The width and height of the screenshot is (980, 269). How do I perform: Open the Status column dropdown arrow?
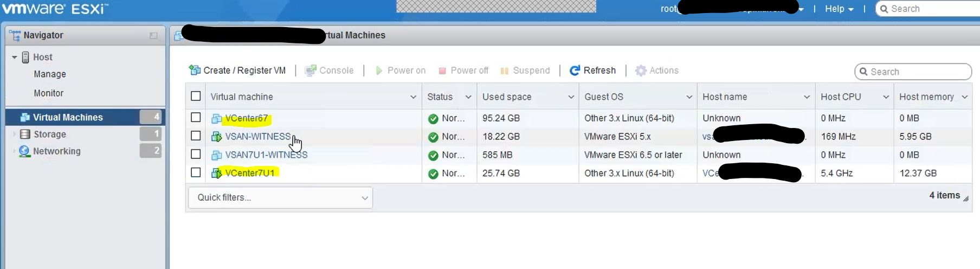point(468,97)
